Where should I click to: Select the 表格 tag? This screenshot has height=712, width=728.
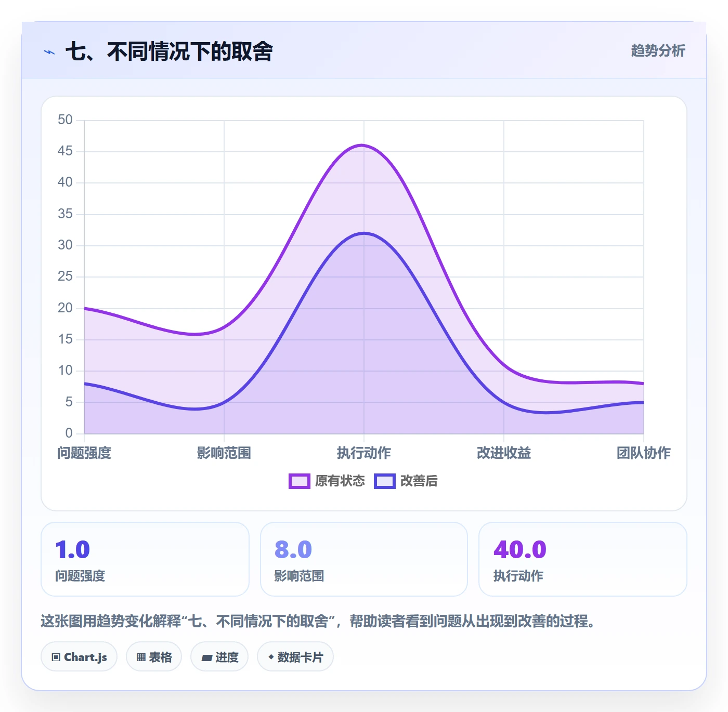(154, 657)
